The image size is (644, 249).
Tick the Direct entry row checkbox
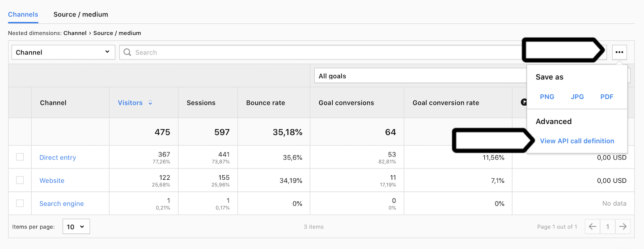pos(20,157)
